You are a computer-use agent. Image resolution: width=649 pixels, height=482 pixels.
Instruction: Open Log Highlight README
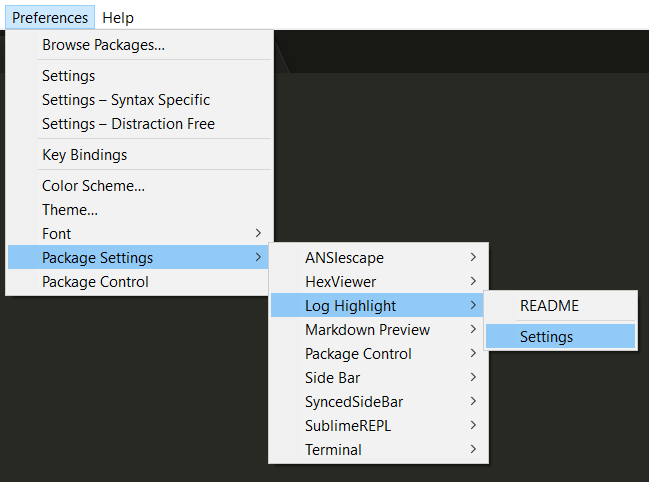[560, 305]
